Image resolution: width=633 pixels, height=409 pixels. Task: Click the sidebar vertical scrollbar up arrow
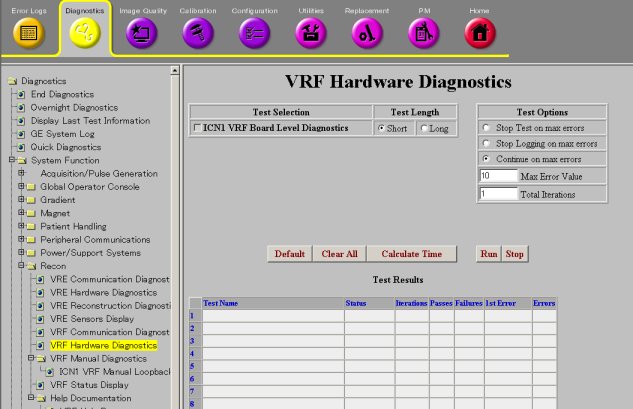click(x=176, y=71)
